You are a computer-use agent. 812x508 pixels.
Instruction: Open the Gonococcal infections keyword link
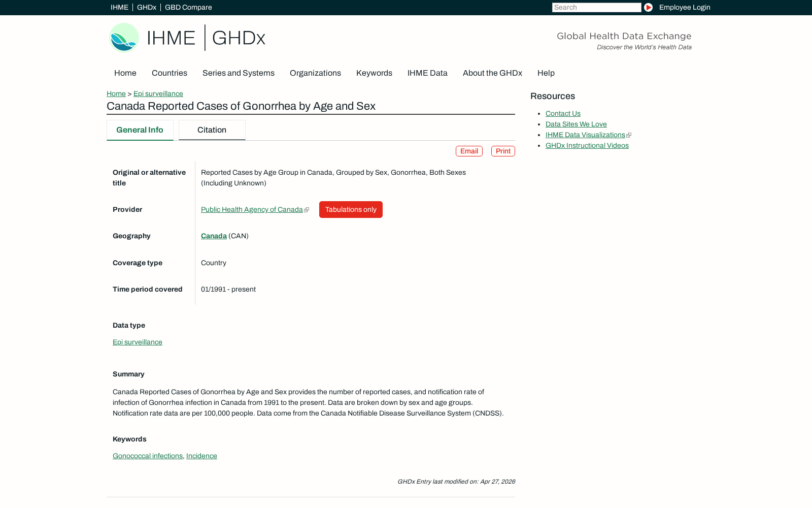(148, 456)
